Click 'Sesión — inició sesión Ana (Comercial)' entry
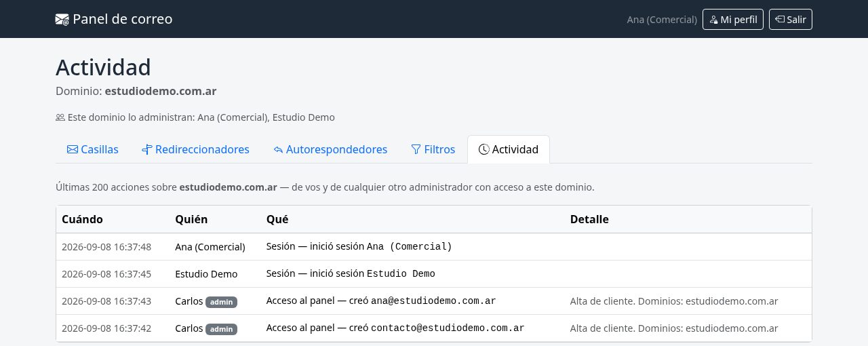This screenshot has height=346, width=868. point(359,247)
